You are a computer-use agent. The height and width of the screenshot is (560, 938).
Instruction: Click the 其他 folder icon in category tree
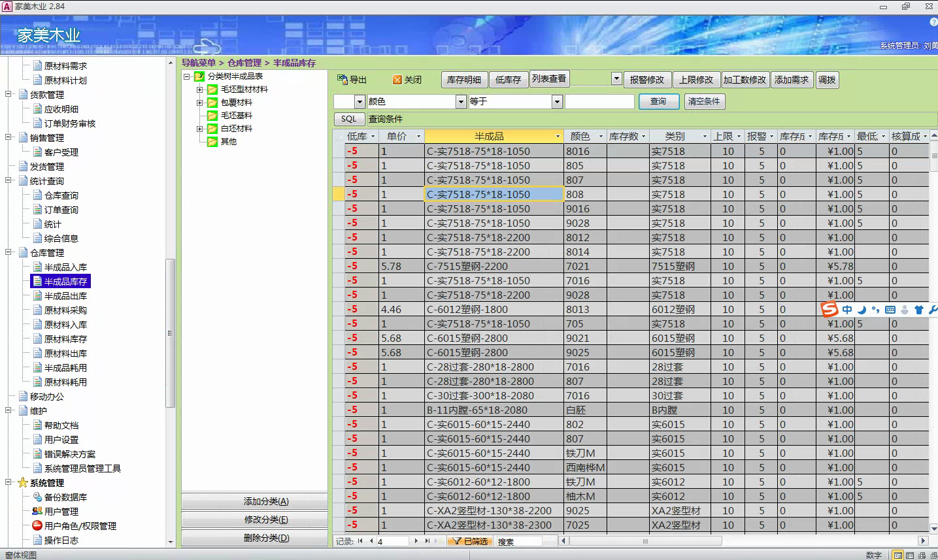click(x=212, y=142)
